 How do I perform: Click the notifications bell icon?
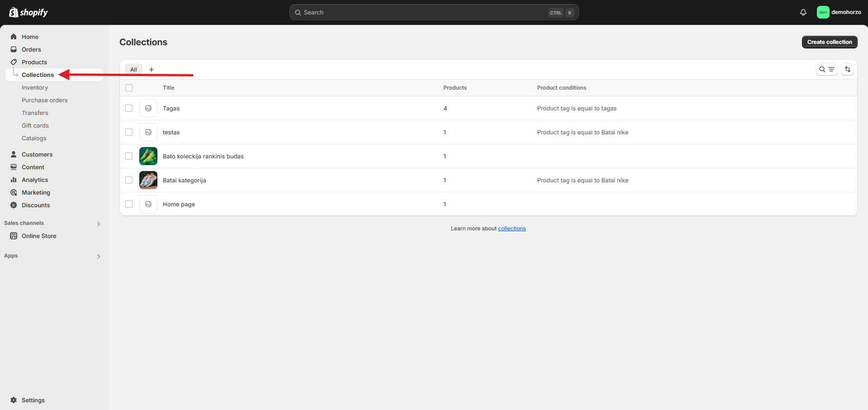[803, 13]
